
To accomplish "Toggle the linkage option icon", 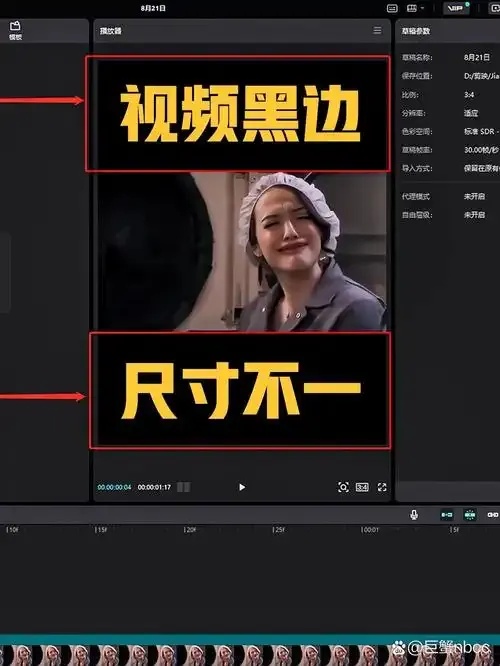I will pos(493,515).
